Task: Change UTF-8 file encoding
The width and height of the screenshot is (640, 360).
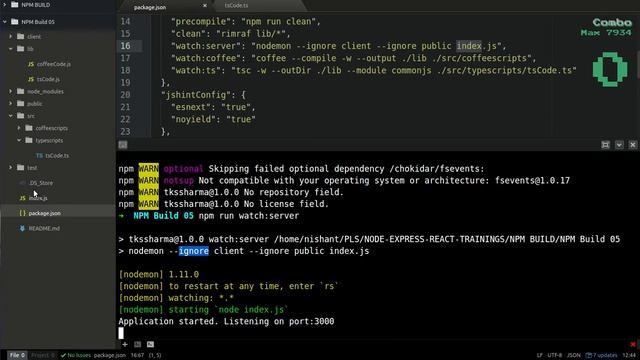Action: [555, 355]
